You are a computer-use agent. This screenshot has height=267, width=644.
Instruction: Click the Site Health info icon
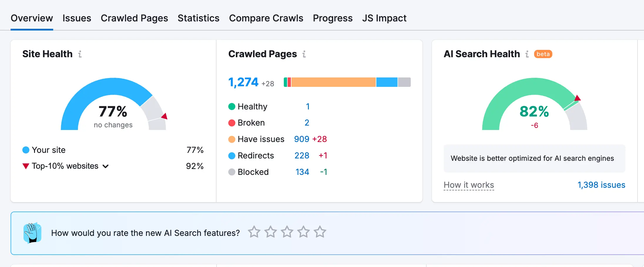click(80, 54)
